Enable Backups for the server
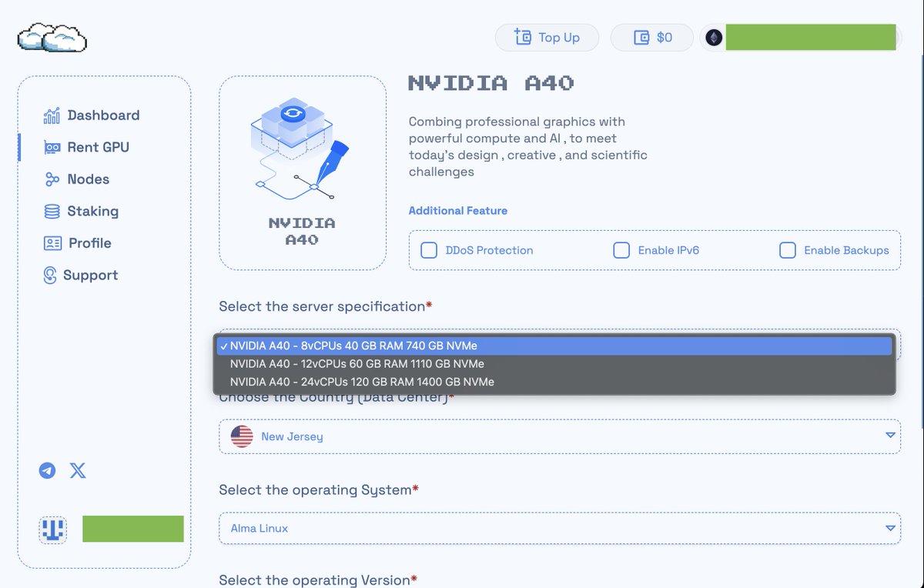924x588 pixels. pos(788,249)
